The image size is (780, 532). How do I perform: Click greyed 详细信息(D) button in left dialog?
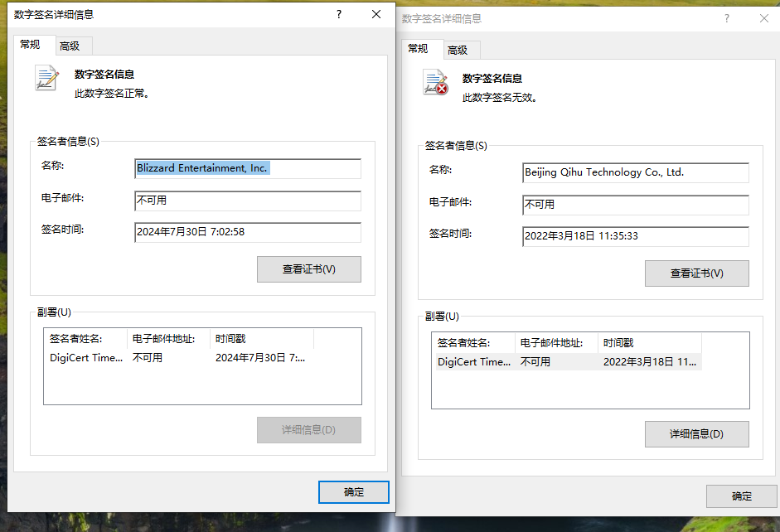[x=309, y=430]
